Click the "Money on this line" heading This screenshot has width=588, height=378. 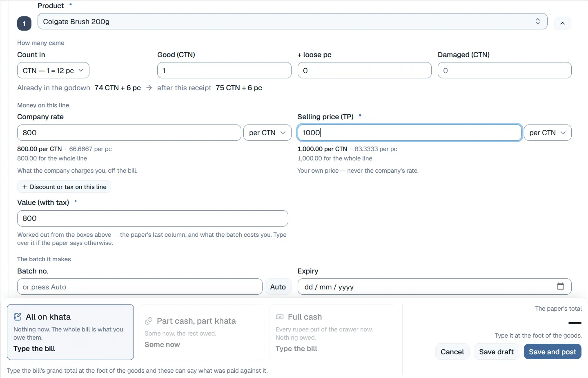[x=43, y=105]
